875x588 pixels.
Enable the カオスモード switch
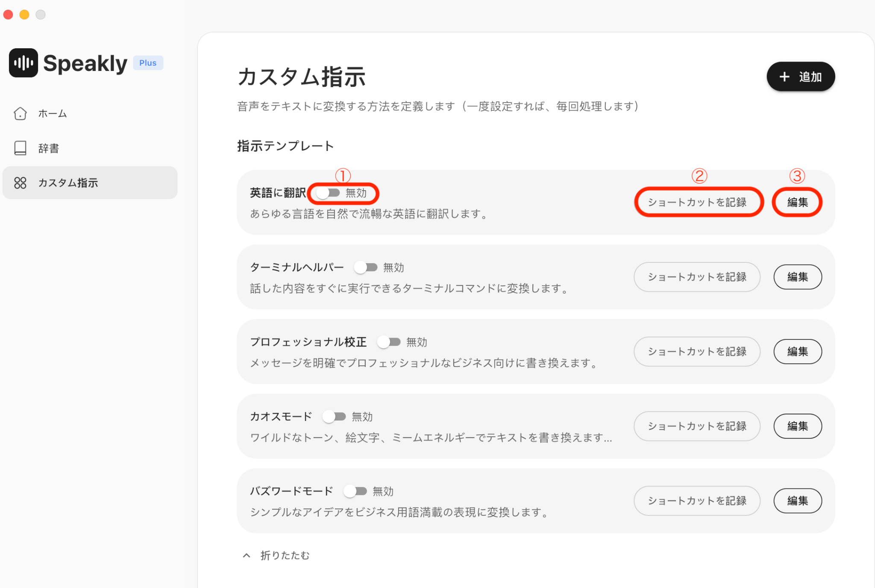coord(334,417)
